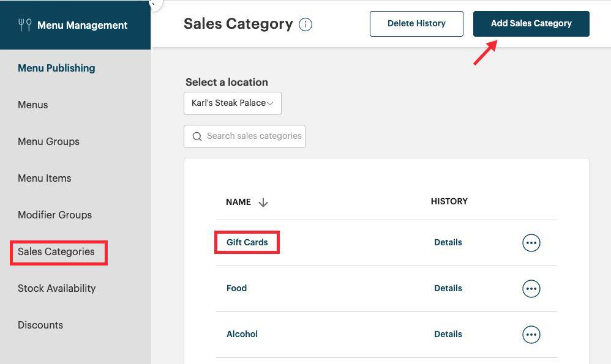Sort by the Name column arrow
This screenshot has width=611, height=364.
263,202
